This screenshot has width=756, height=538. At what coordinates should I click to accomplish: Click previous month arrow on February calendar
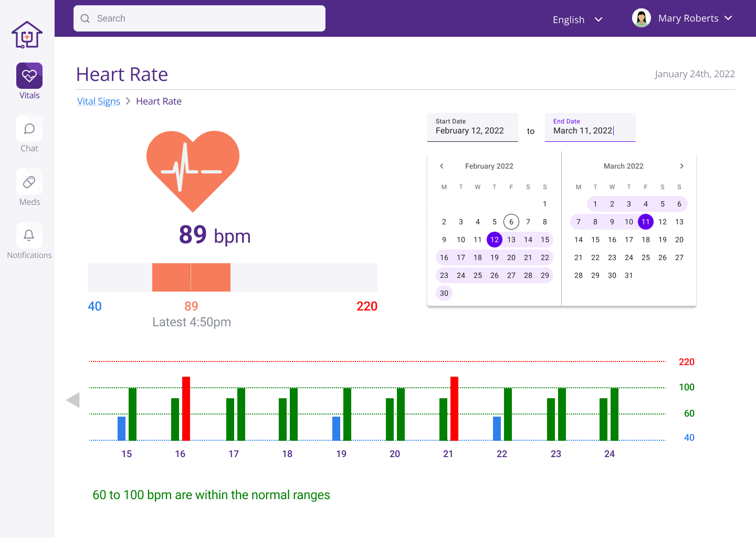442,165
